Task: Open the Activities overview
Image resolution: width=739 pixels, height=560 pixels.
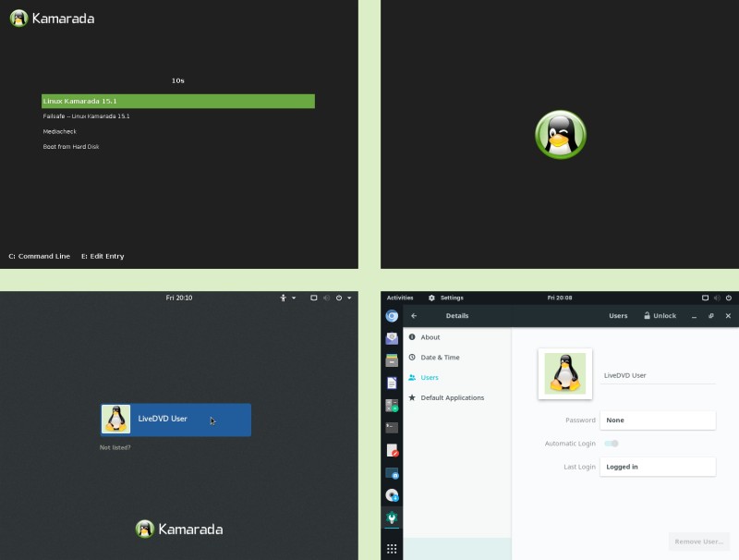Action: point(400,298)
